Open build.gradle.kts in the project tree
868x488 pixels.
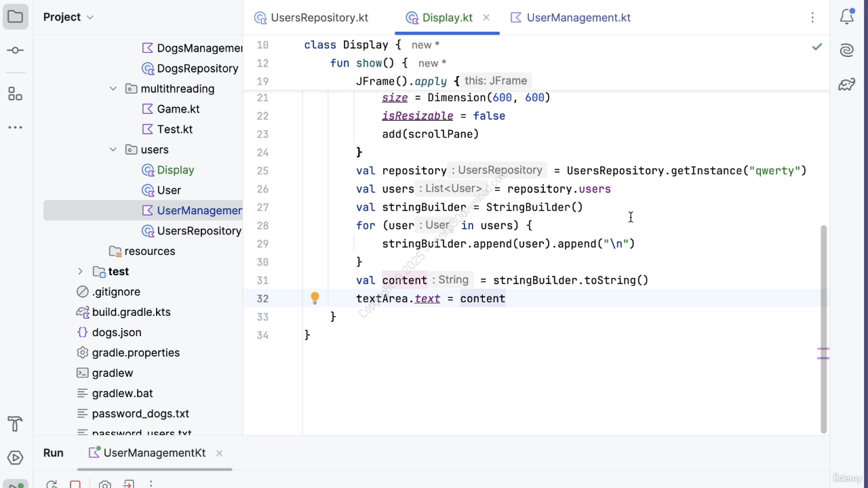pyautogui.click(x=131, y=312)
